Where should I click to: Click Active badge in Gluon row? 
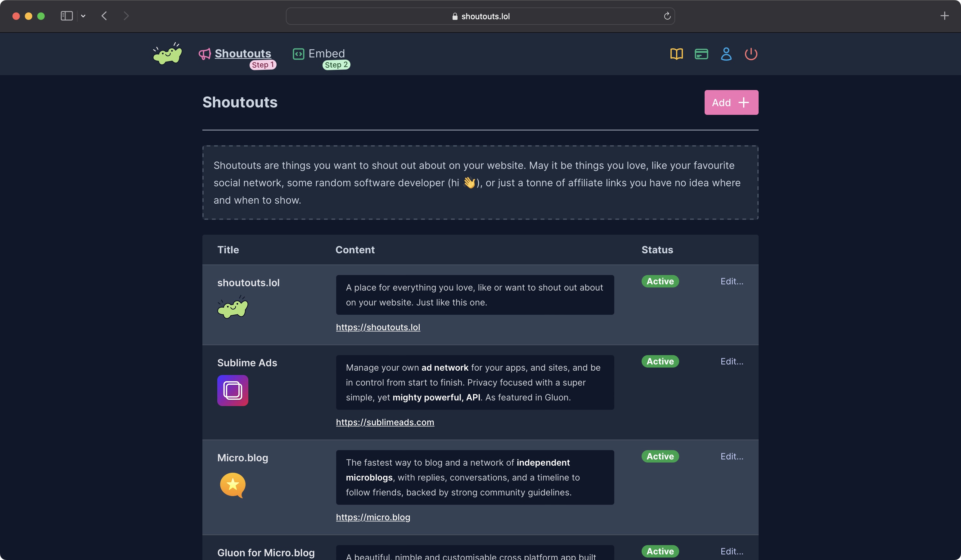tap(660, 551)
